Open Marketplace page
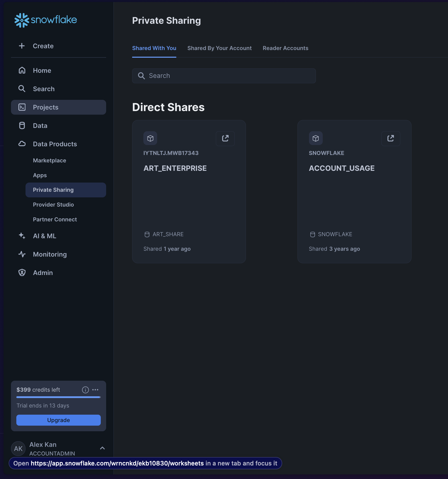The image size is (448, 479). 66,161
